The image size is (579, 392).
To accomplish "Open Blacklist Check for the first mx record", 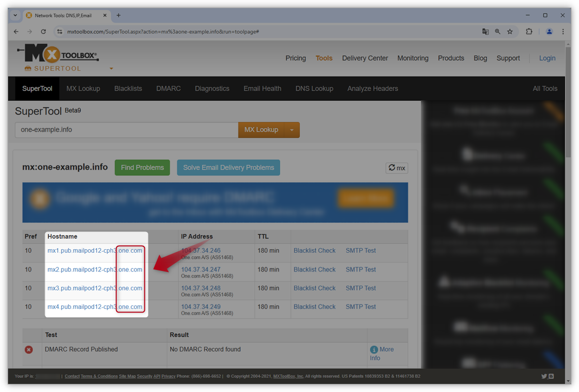I will click(x=315, y=250).
